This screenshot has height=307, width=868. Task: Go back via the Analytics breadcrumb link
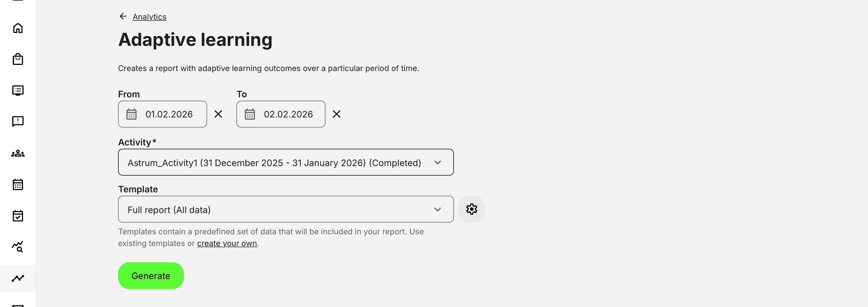(x=149, y=16)
